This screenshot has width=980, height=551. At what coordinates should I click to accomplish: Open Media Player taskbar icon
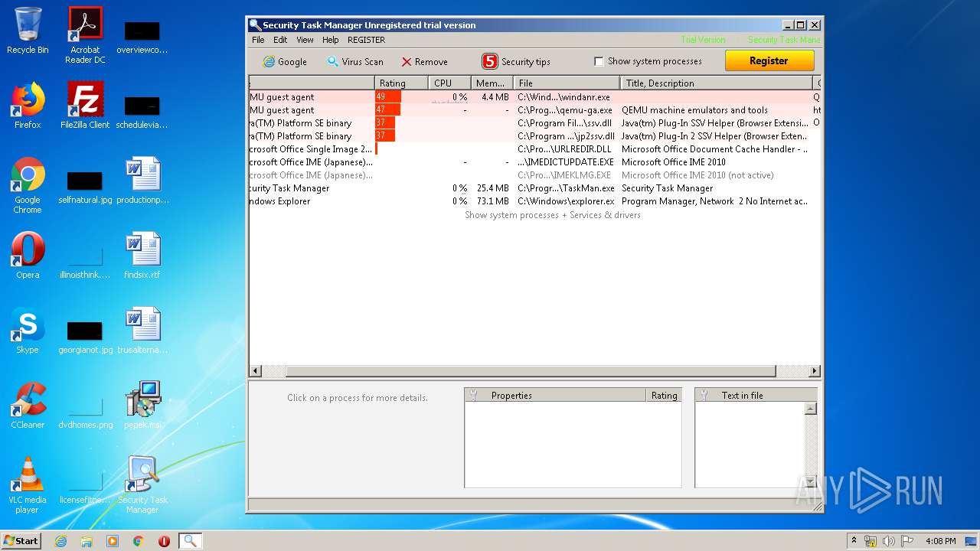(x=113, y=541)
